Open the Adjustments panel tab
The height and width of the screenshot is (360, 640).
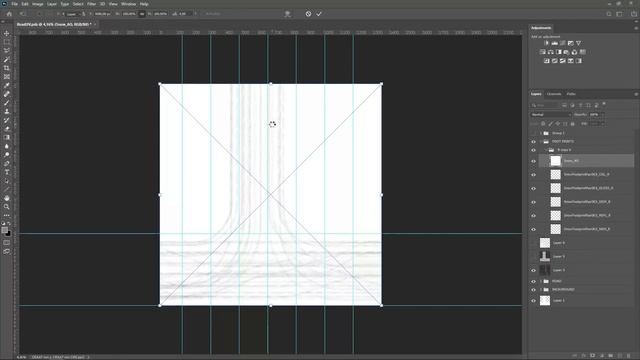coord(541,28)
